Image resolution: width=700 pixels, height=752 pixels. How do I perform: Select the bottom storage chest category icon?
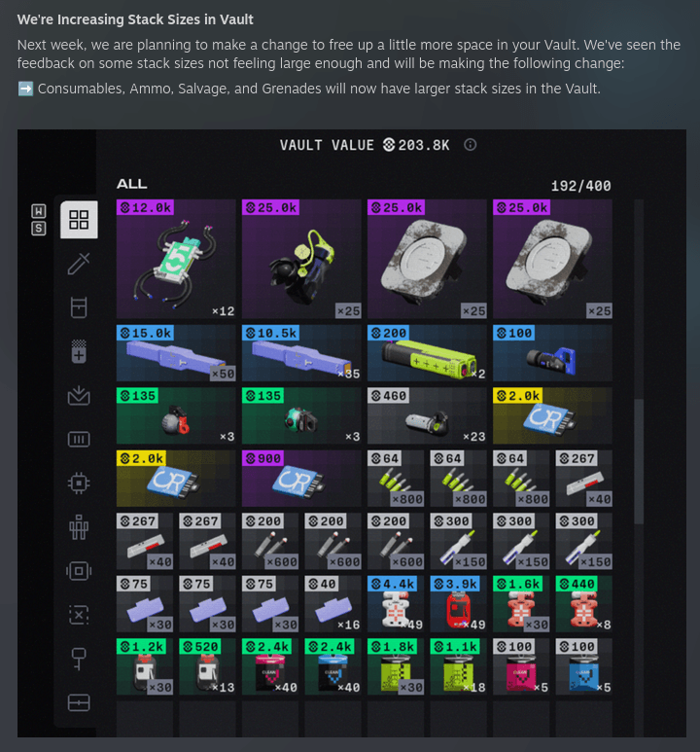[79, 703]
